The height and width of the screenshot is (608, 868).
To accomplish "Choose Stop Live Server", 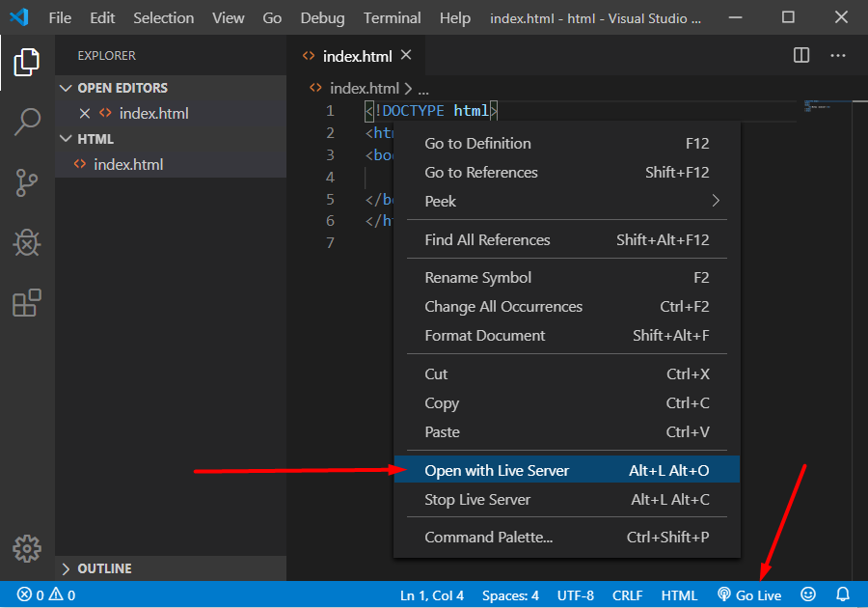I will [x=567, y=499].
